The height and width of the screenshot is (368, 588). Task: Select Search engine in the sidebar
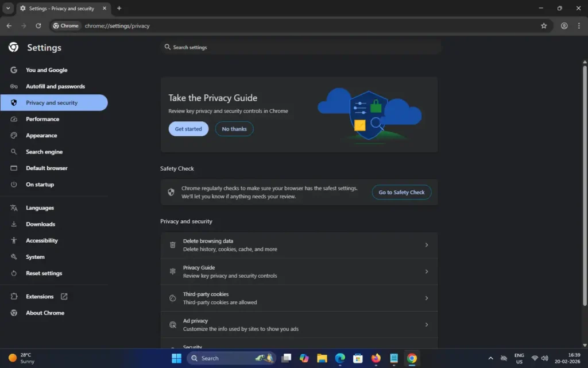pos(44,152)
